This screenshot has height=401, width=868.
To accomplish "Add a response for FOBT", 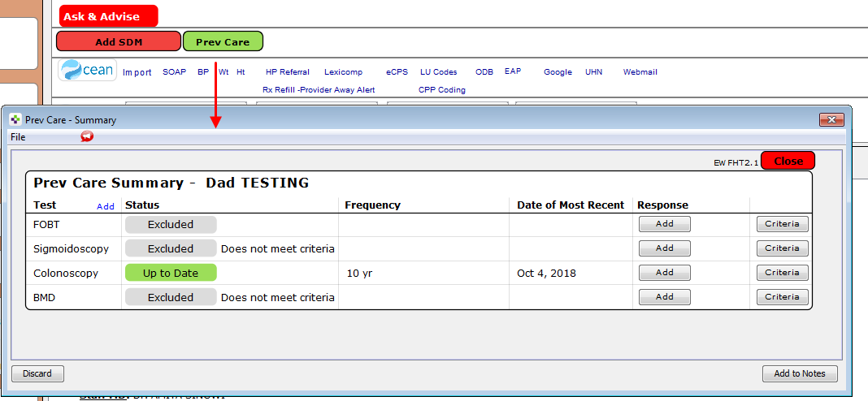I will point(664,224).
